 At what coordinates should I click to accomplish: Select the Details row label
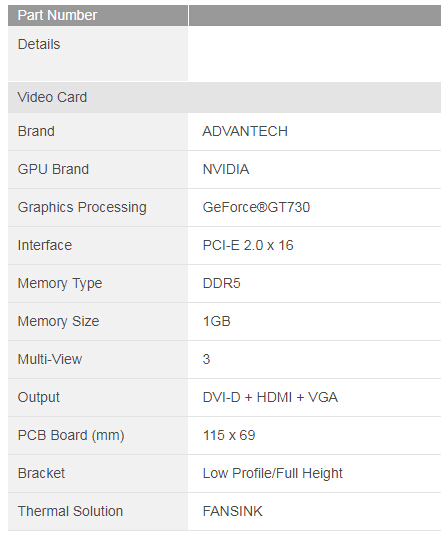tap(39, 44)
